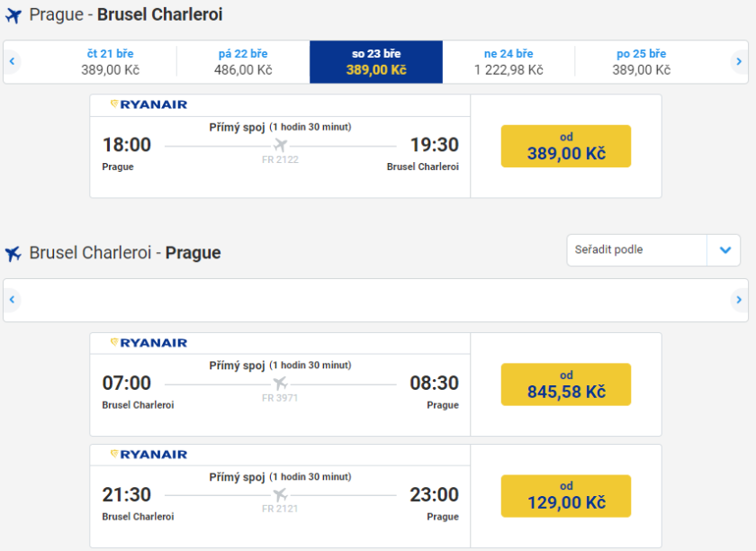The height and width of the screenshot is (551, 756).
Task: Switch to pá 22 bře date tab
Action: pyautogui.click(x=243, y=62)
